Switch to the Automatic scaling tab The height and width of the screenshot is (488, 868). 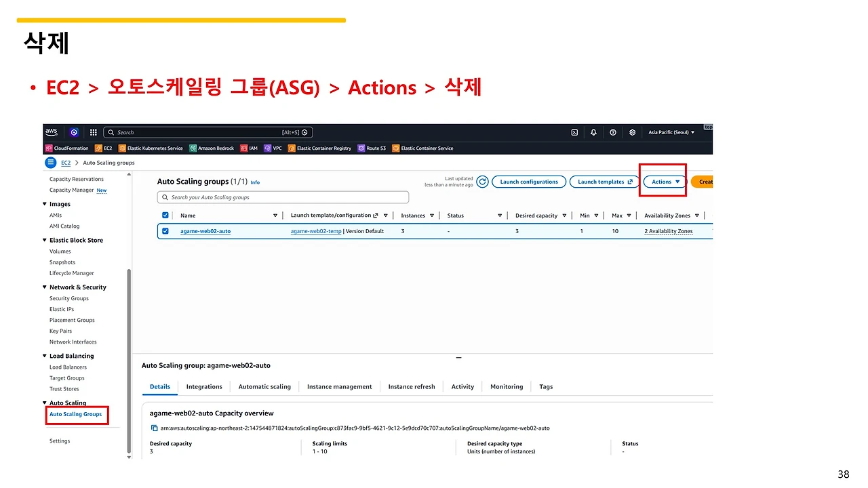tap(264, 387)
